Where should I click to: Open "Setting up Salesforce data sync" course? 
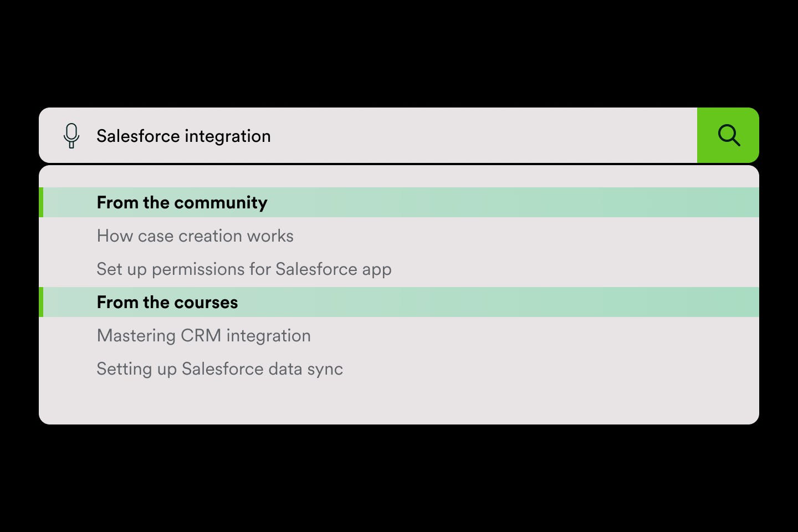click(x=219, y=369)
